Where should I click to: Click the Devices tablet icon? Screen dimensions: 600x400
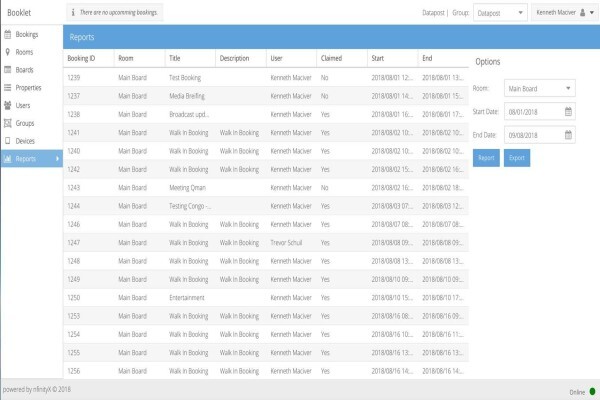(x=8, y=141)
